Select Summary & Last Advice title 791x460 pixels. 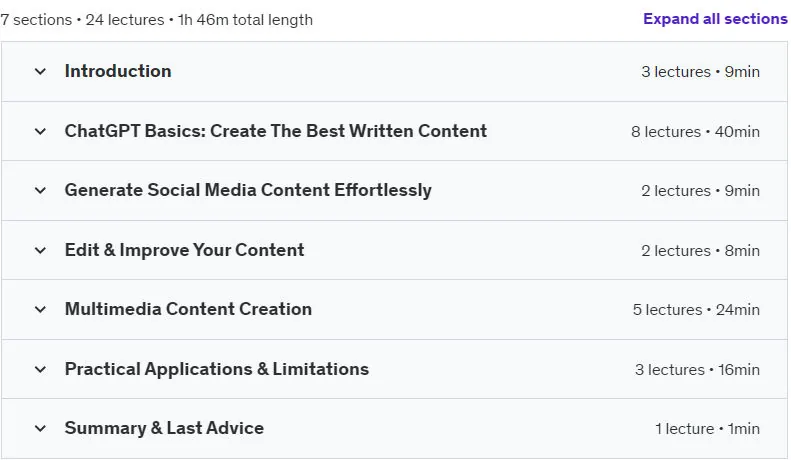click(x=164, y=428)
